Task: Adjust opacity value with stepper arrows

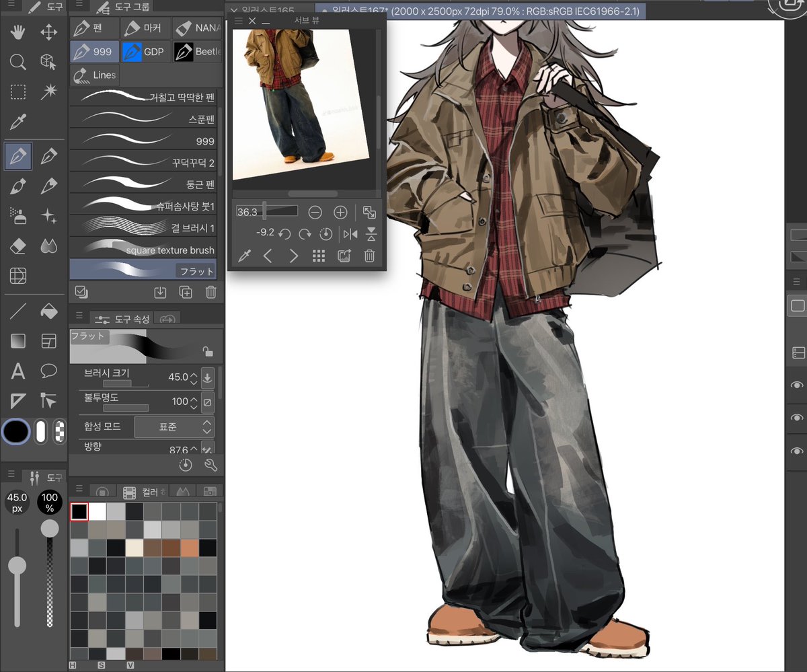Action: (194, 402)
